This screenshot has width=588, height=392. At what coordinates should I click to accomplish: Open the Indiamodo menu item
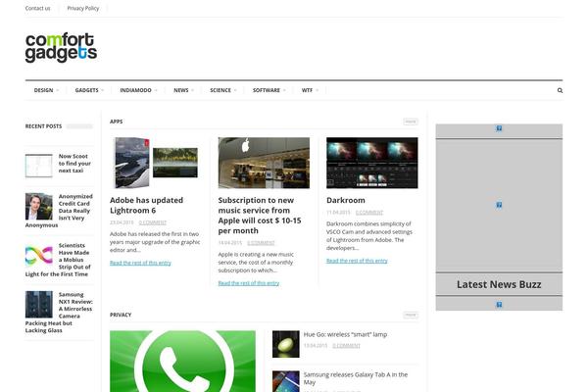click(x=136, y=90)
